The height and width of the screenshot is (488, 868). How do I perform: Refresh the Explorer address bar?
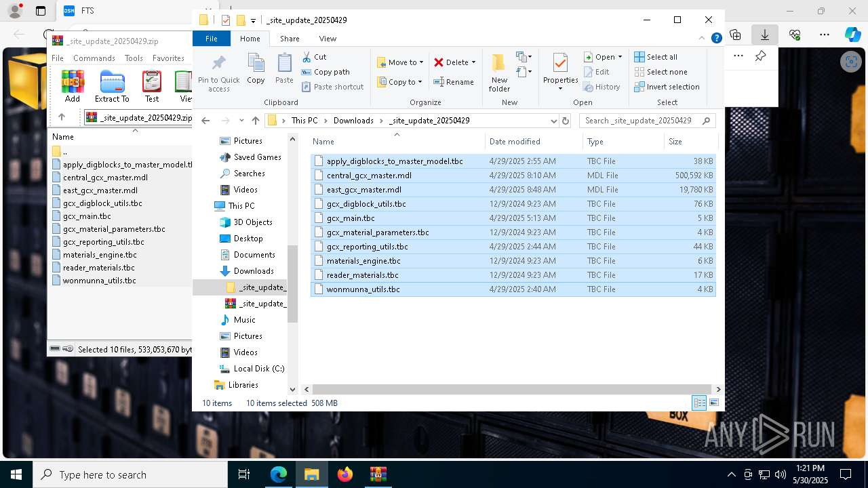point(566,121)
